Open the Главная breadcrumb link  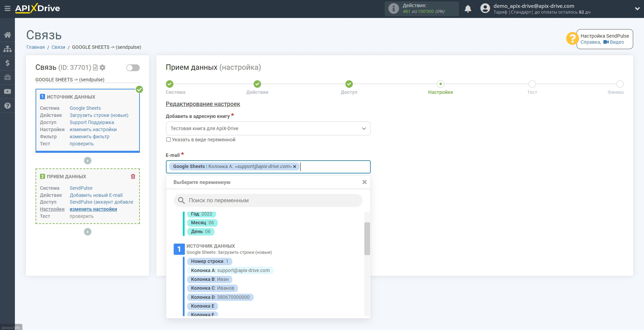tap(36, 47)
